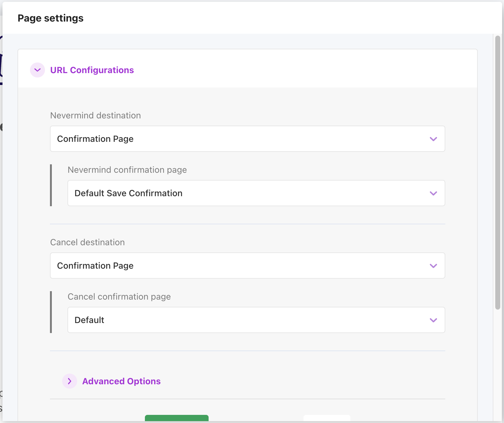Open the Nevermind destination dropdown field

coord(240,139)
